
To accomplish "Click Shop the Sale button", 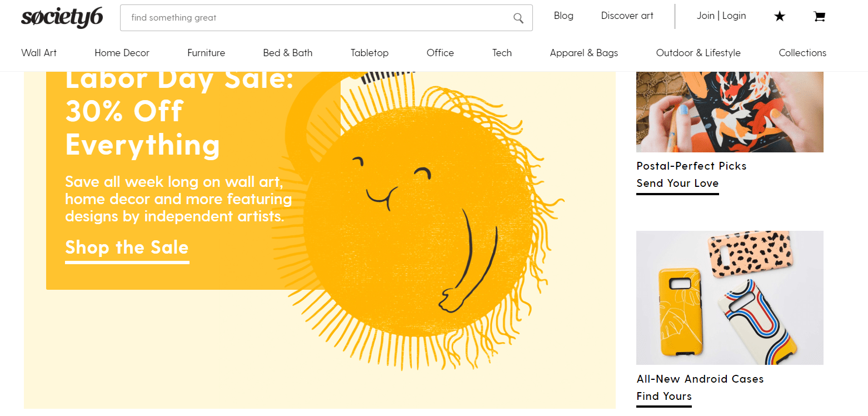I will coord(127,247).
